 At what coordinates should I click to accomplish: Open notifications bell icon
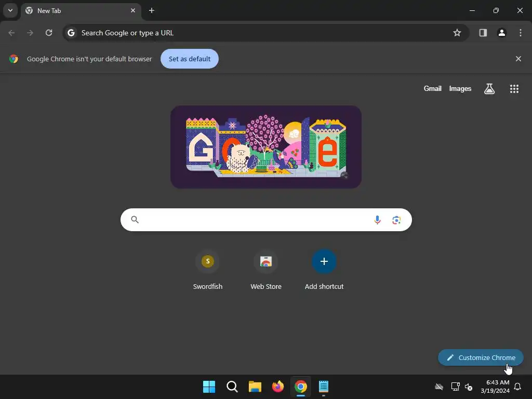517,387
